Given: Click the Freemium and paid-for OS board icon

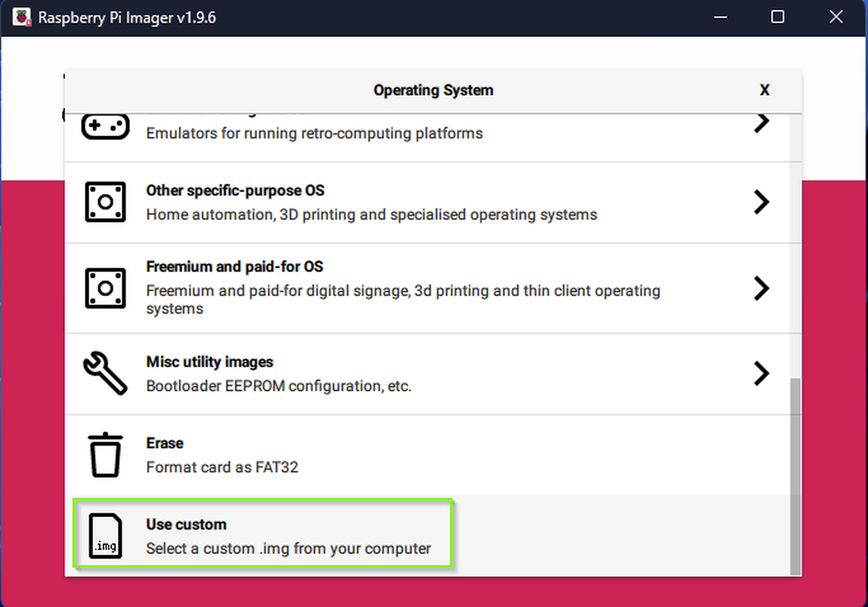Looking at the screenshot, I should coord(105,288).
